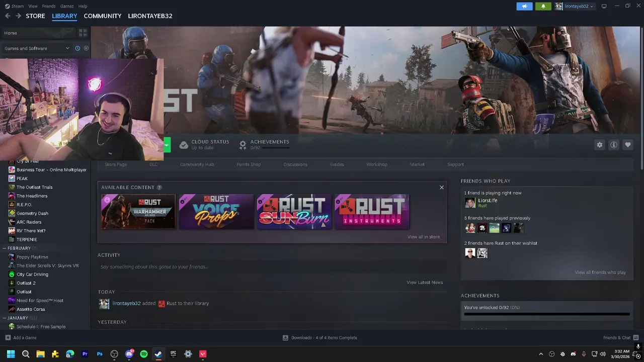Go to the STORE tab
The width and height of the screenshot is (644, 362).
[35, 16]
